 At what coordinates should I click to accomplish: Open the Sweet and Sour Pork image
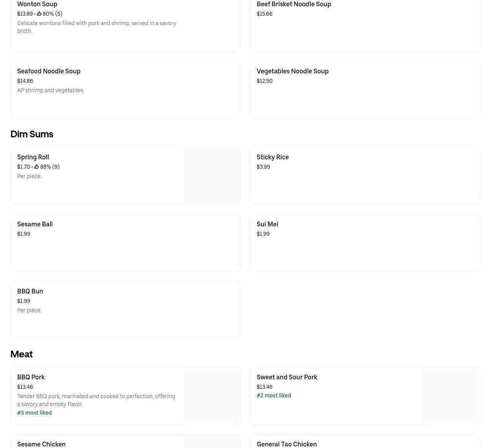pyautogui.click(x=451, y=395)
